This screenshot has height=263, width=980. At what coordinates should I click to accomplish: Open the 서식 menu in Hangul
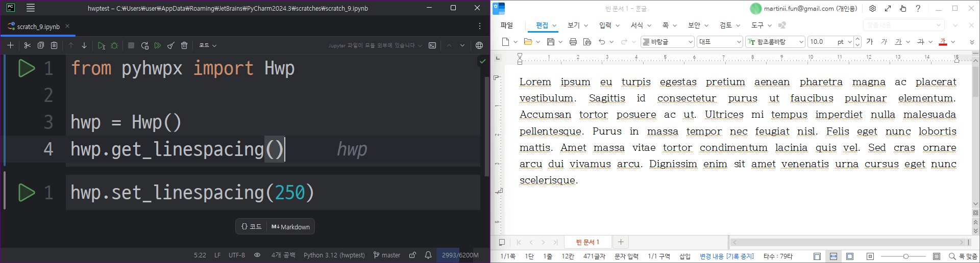click(x=637, y=25)
